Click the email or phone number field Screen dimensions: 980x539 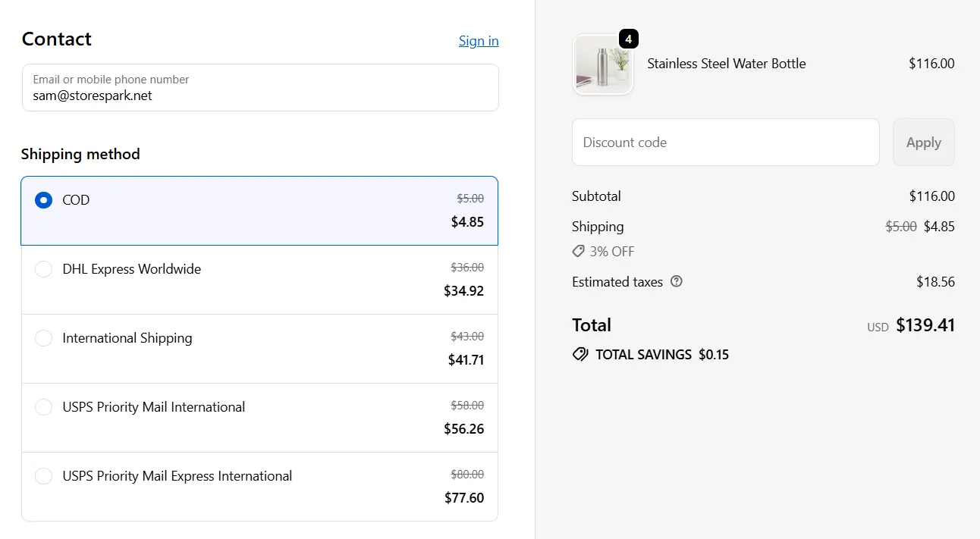pos(260,87)
